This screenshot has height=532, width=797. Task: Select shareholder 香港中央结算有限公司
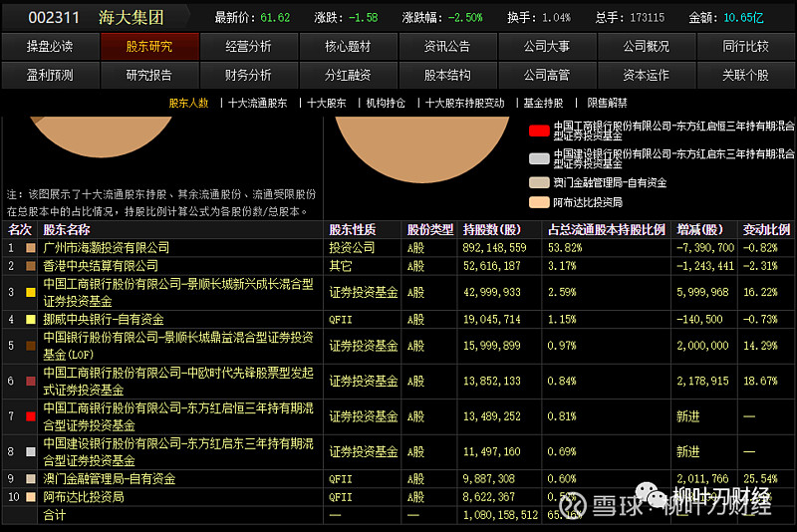click(101, 266)
